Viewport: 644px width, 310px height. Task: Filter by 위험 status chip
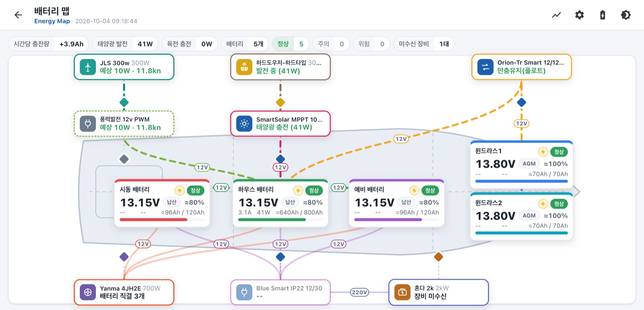372,44
